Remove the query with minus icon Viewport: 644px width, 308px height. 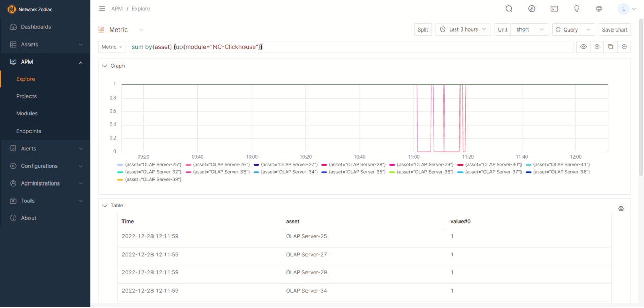(624, 47)
